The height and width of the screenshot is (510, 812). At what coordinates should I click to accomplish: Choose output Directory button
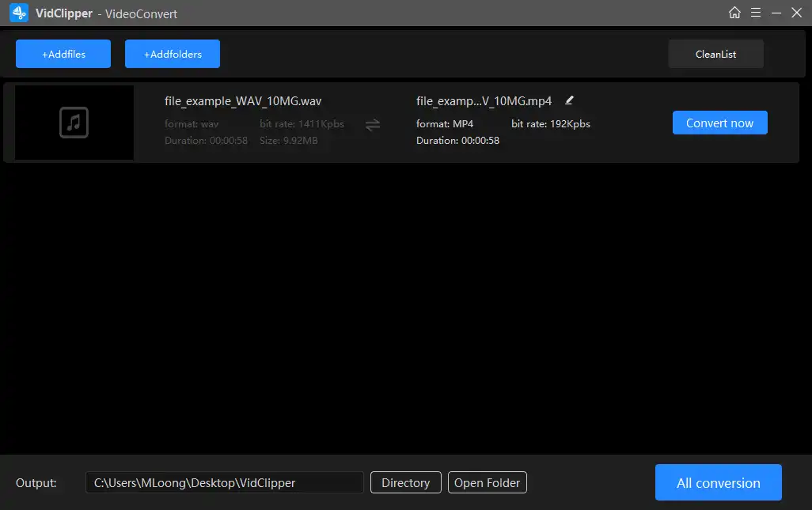coord(406,482)
